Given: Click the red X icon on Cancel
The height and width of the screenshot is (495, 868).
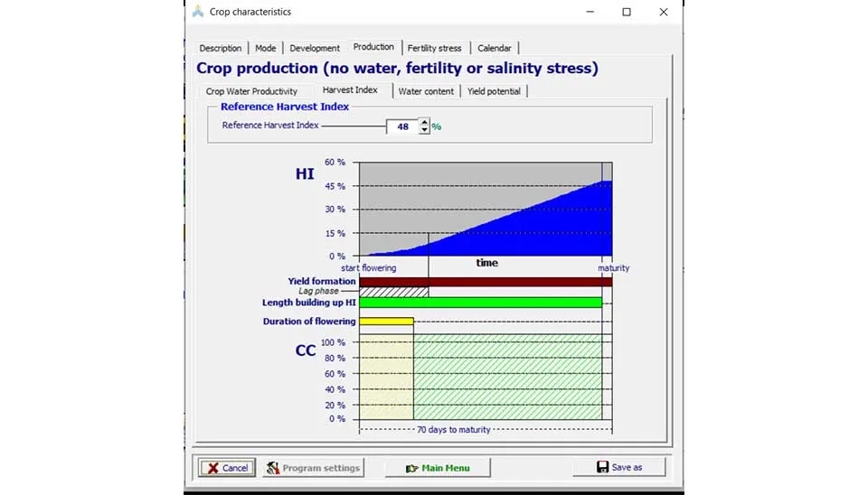Looking at the screenshot, I should [x=212, y=468].
